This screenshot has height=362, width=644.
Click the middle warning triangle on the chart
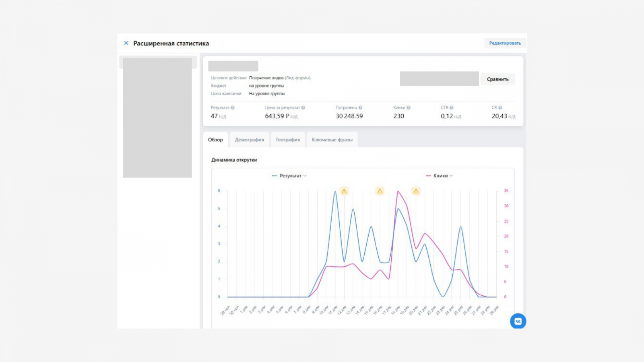380,191
